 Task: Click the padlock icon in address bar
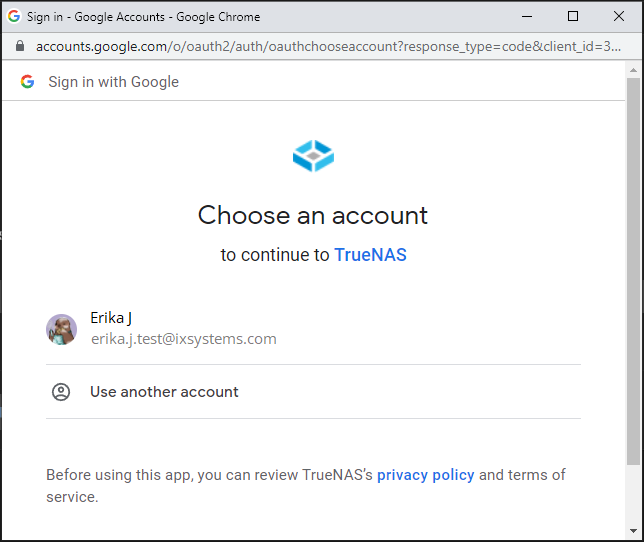18,46
